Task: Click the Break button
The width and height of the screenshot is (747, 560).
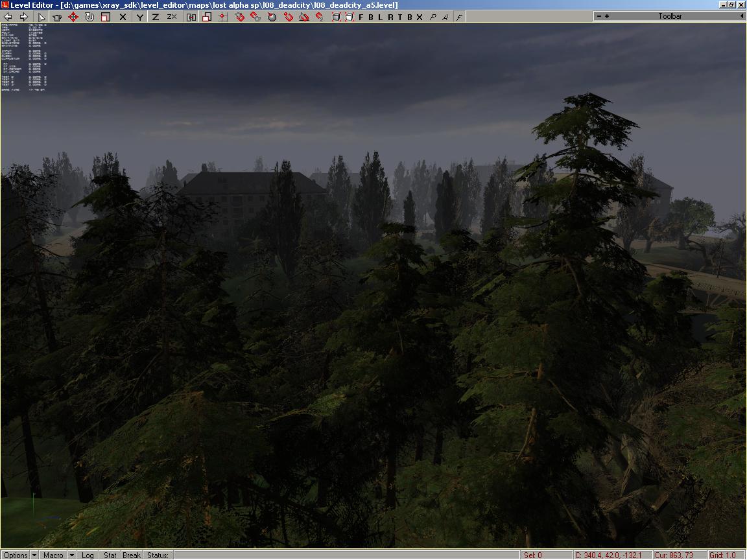Action: tap(132, 555)
